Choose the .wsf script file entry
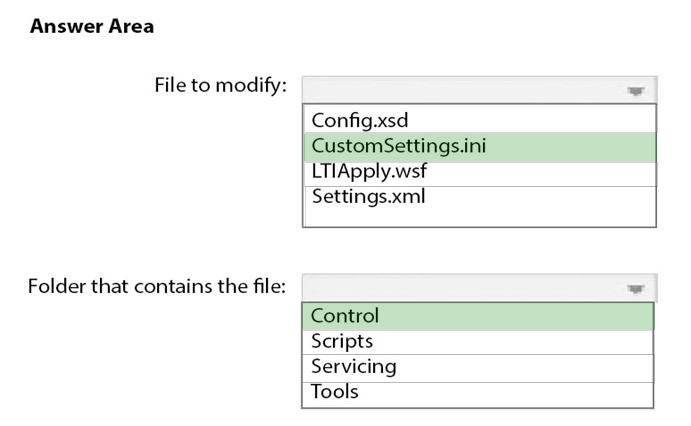Image resolution: width=691 pixels, height=426 pixels. [x=479, y=174]
